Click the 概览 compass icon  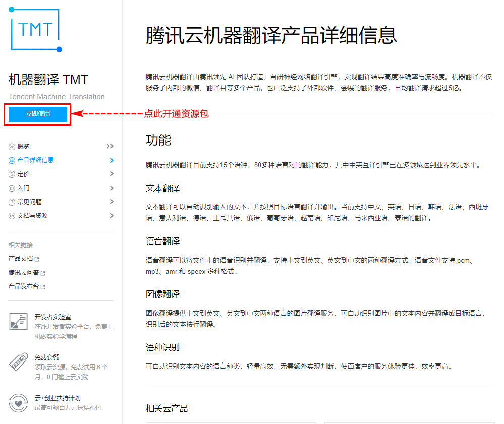coord(12,147)
